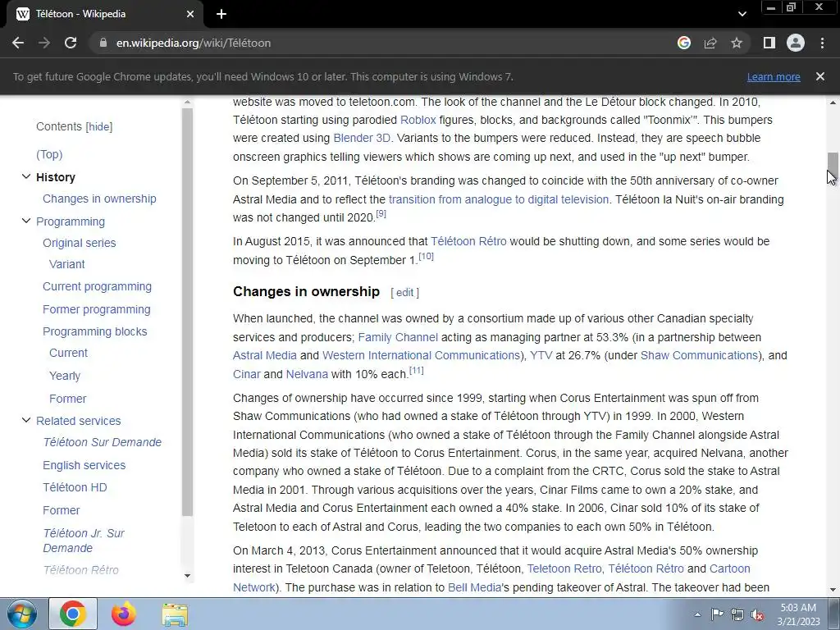The image size is (840, 630).
Task: Edit the Changes in ownership section
Action: point(405,293)
